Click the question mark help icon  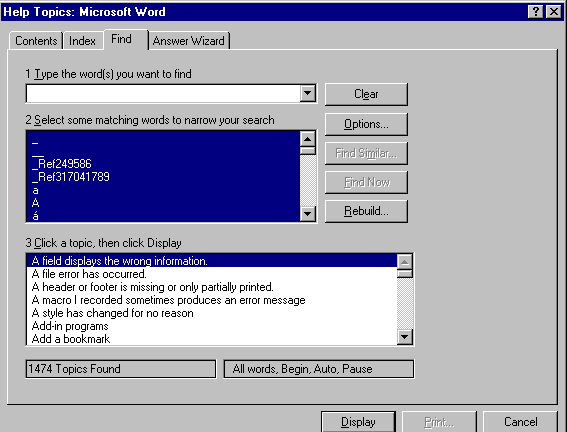point(535,12)
